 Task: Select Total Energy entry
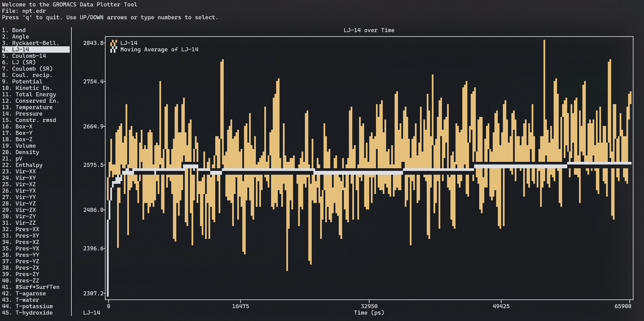pos(29,94)
